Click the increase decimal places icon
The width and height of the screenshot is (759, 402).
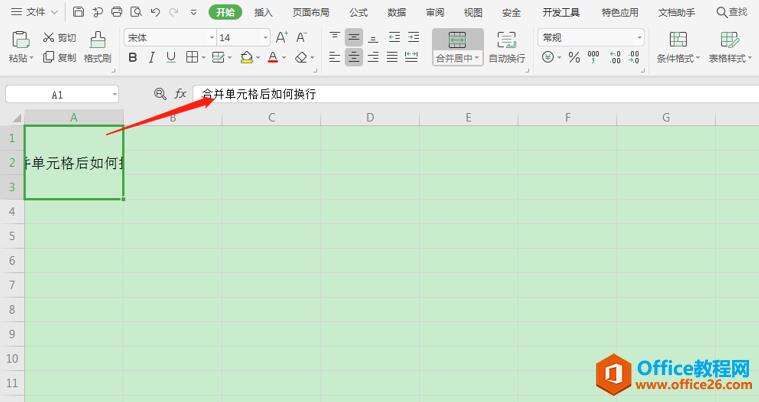coord(615,57)
